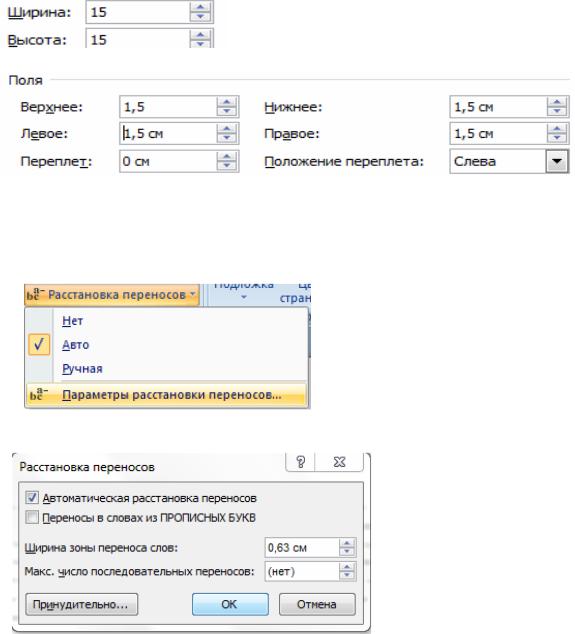The image size is (575, 634).
Task: Confirm the hyphenation dialog with ОК
Action: coord(230,604)
